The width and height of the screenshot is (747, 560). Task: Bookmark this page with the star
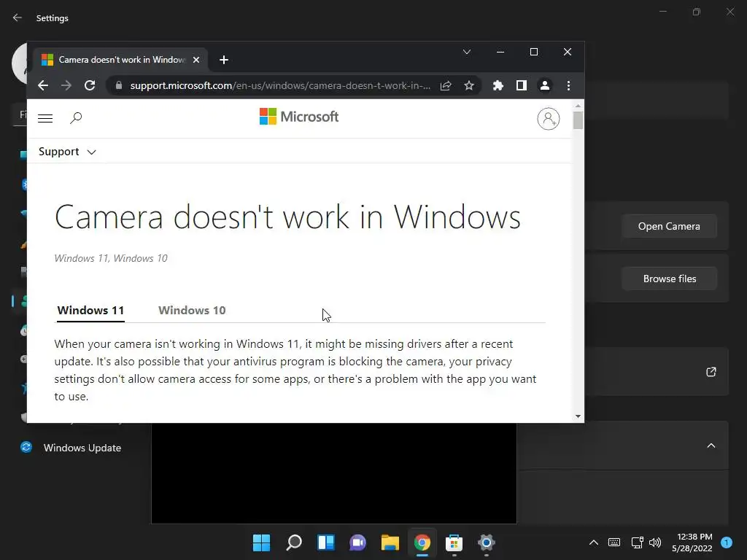pos(469,86)
